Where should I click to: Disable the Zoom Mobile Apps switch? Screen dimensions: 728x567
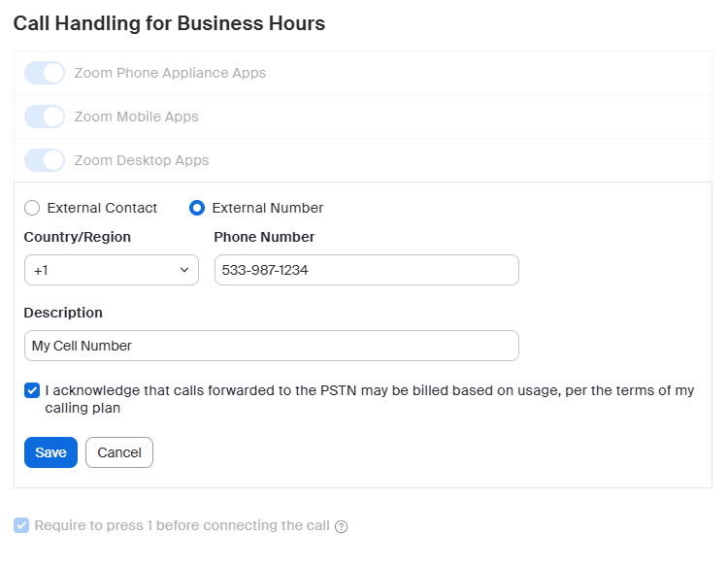44,117
